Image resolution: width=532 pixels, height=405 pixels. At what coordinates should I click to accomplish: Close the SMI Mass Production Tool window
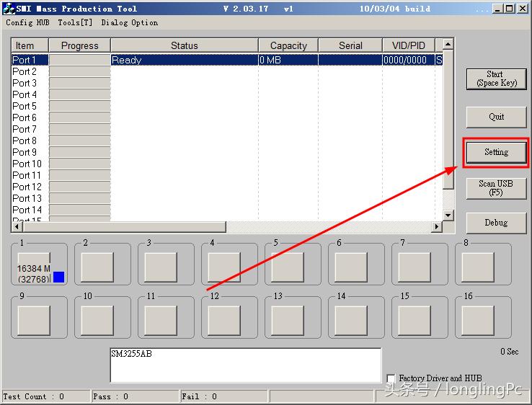(x=522, y=9)
